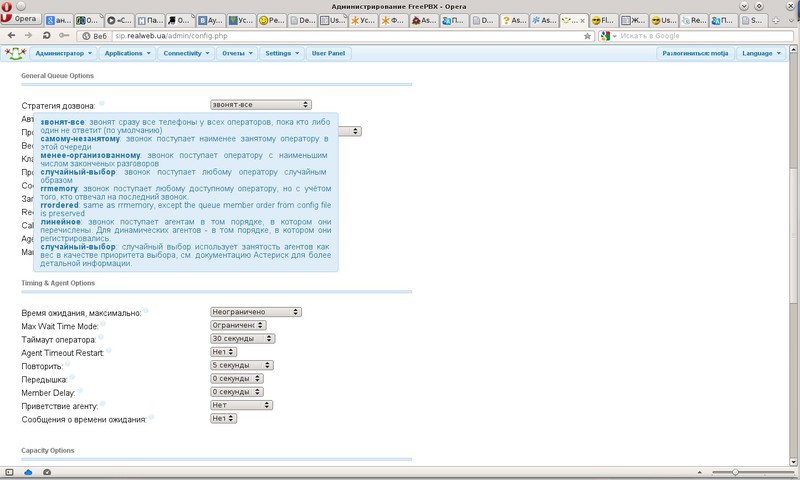Click the General Queue Options heading
This screenshot has height=480, width=800.
(57, 75)
